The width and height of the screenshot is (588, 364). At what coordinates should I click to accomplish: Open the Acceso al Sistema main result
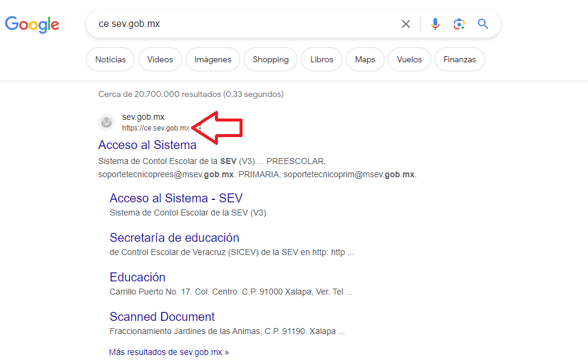click(x=147, y=145)
